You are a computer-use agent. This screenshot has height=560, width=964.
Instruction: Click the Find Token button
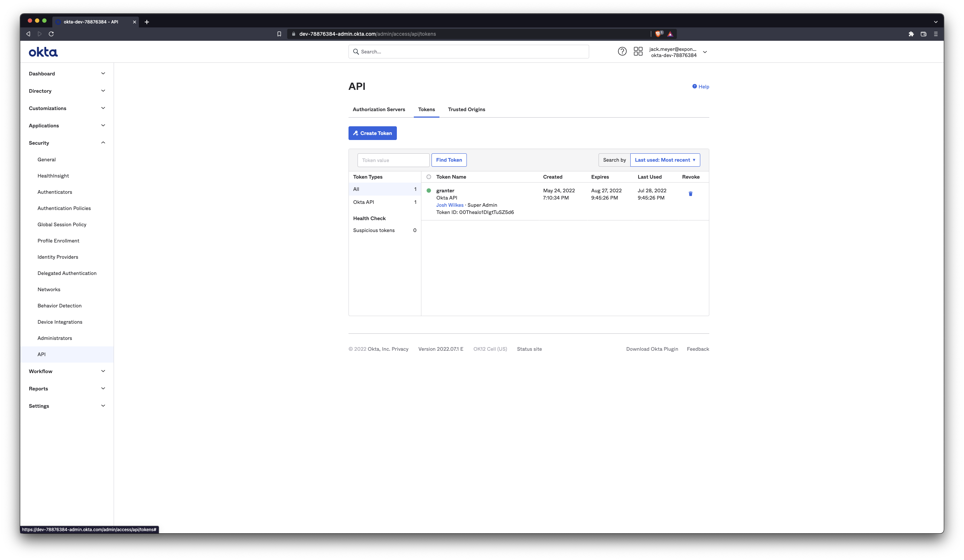449,160
